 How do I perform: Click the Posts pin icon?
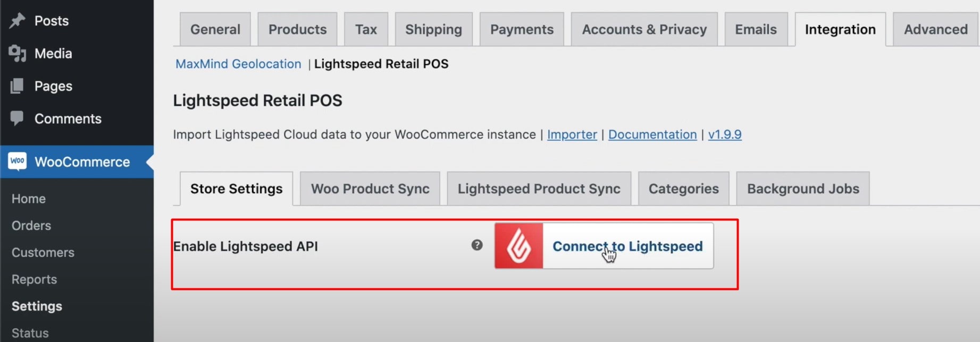pos(17,21)
